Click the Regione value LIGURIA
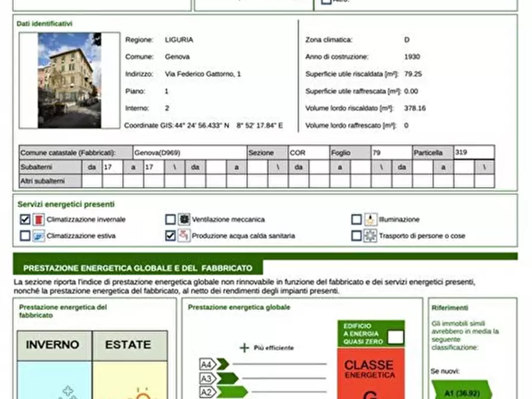The image size is (532, 399). [179, 40]
